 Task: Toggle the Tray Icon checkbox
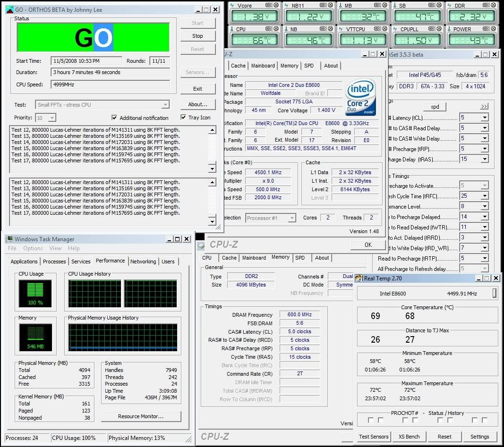tap(183, 118)
